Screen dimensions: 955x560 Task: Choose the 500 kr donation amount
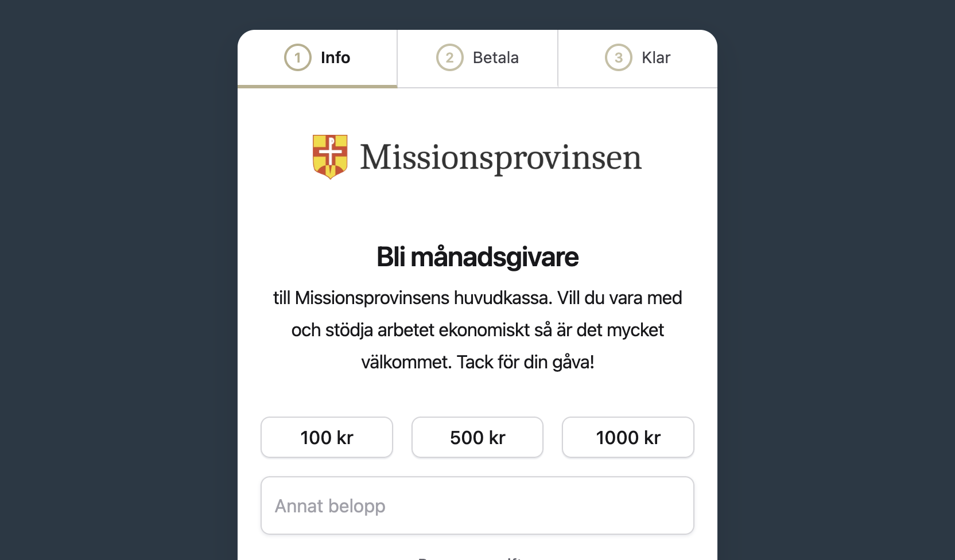point(478,437)
